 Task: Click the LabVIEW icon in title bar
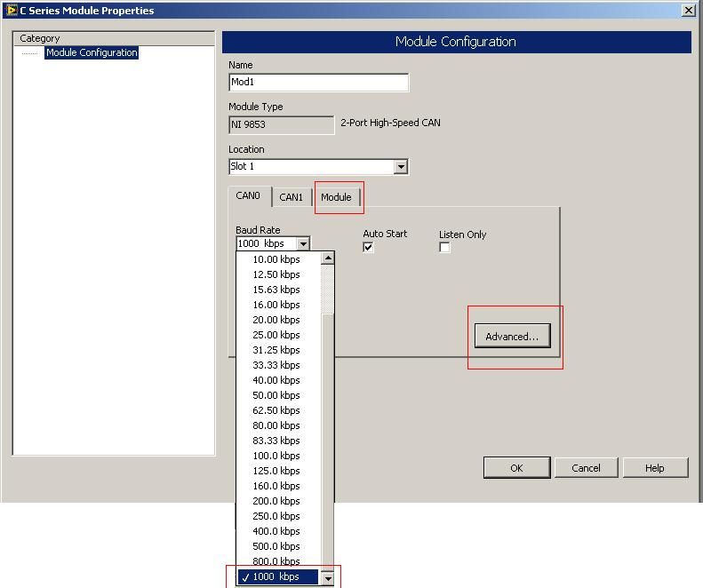tap(12, 10)
